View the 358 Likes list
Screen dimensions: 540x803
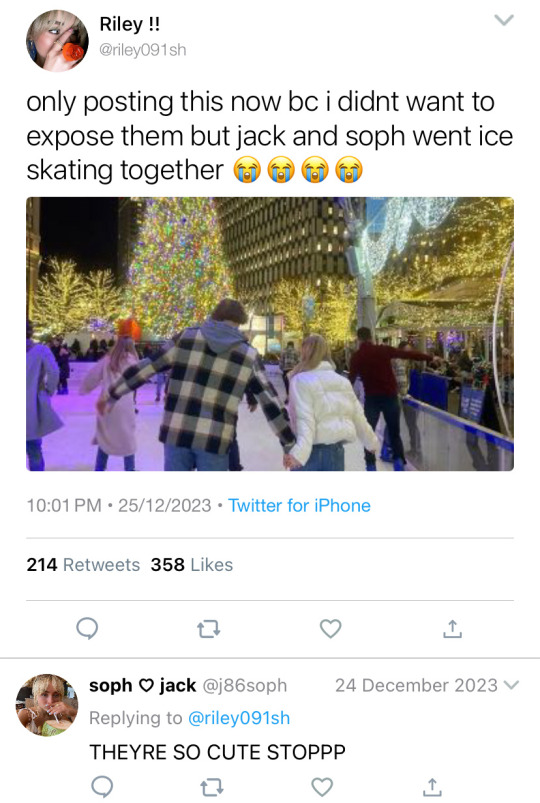click(192, 565)
